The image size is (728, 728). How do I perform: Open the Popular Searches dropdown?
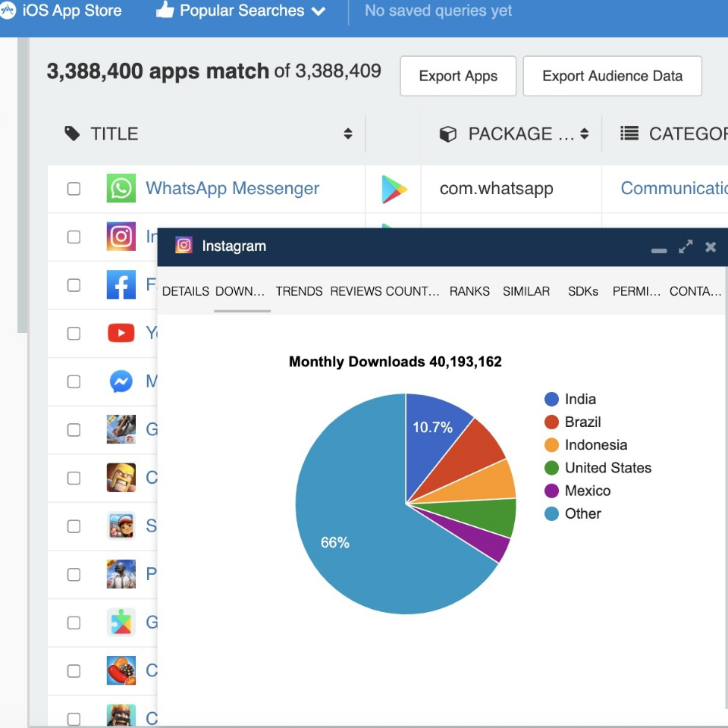click(240, 11)
